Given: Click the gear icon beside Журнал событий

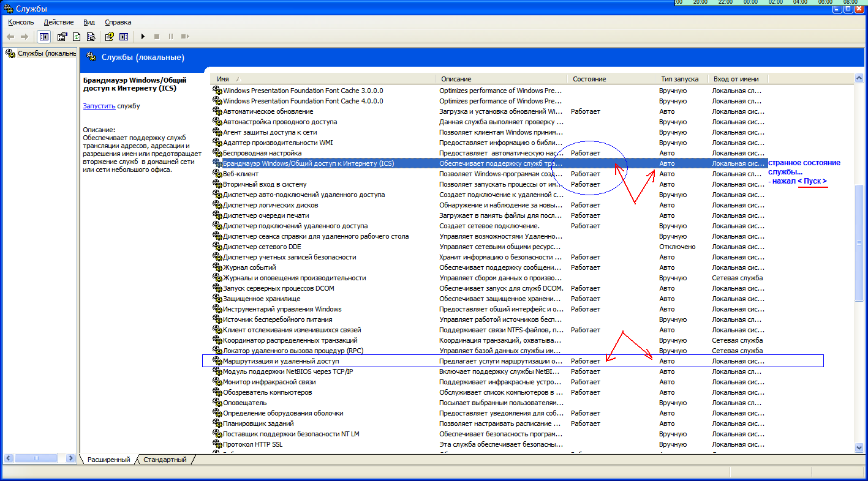Looking at the screenshot, I should [x=217, y=267].
